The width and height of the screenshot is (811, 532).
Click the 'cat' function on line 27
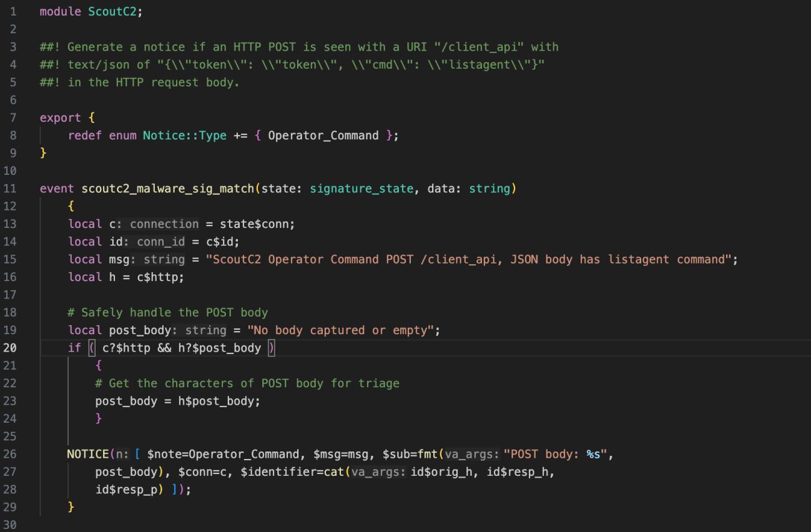(x=334, y=472)
